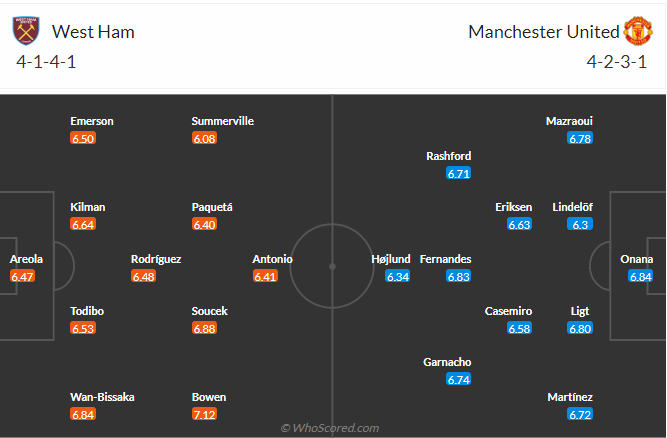
Task: Click Martínez's 6.72 rating badge
Action: click(580, 414)
